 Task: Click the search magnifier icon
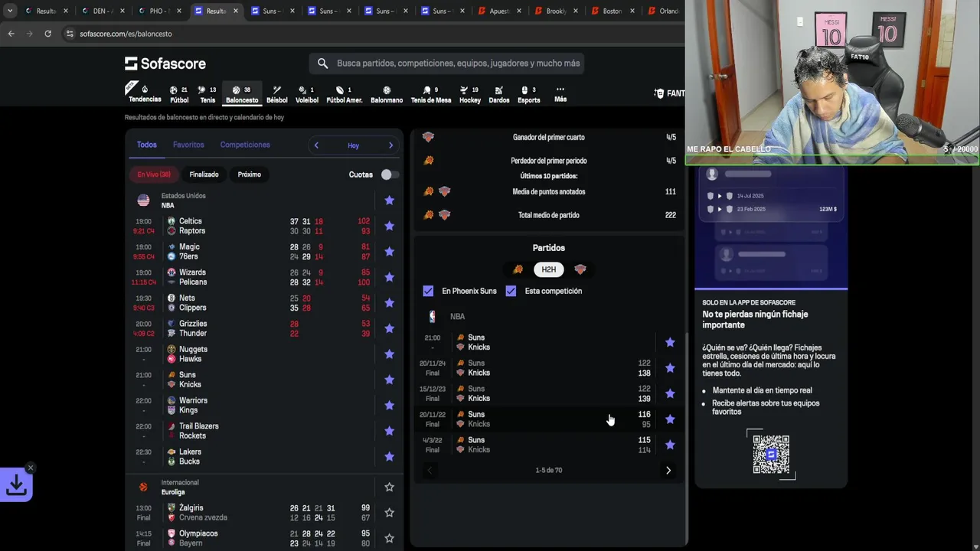pos(322,64)
